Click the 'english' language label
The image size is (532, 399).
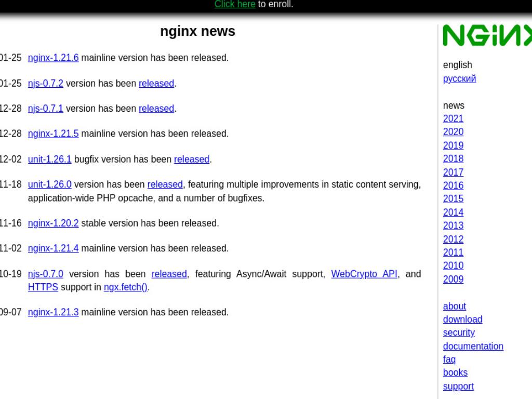457,65
